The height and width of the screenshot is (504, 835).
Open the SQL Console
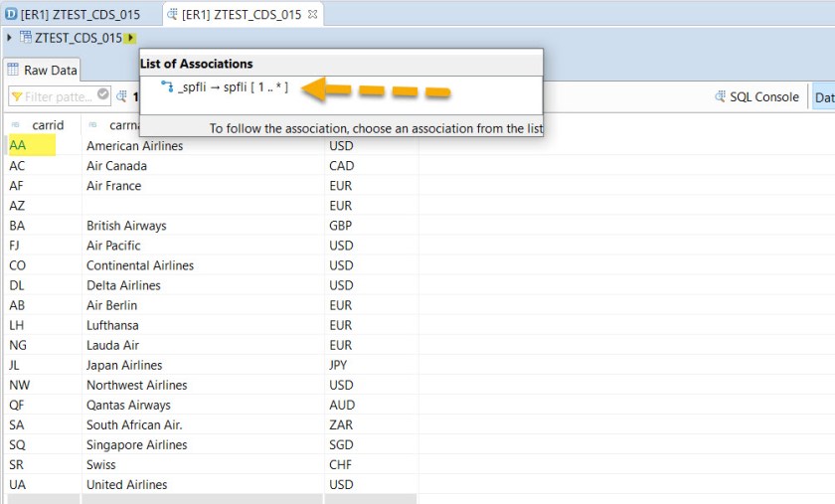click(x=756, y=96)
